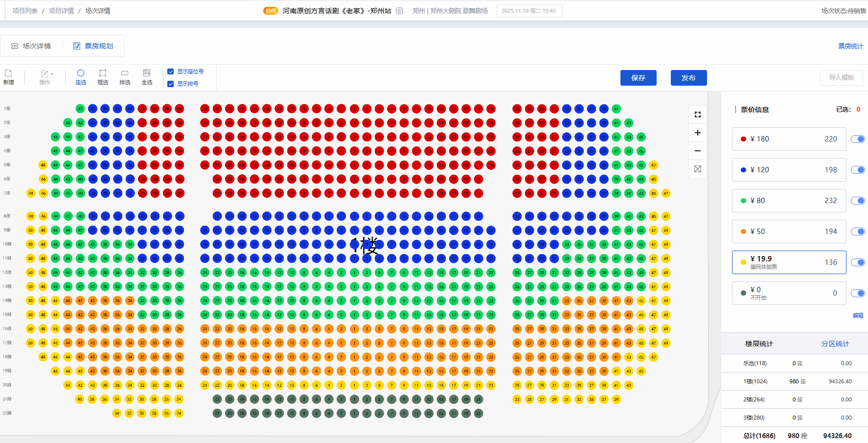Click the fullscreen icon on seat map
868x443 pixels.
698,115
